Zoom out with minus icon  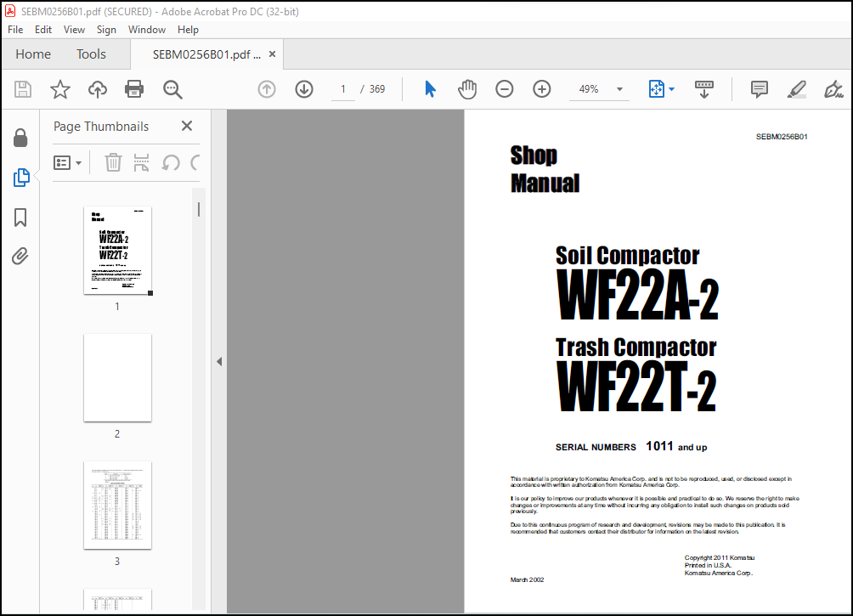tap(505, 89)
